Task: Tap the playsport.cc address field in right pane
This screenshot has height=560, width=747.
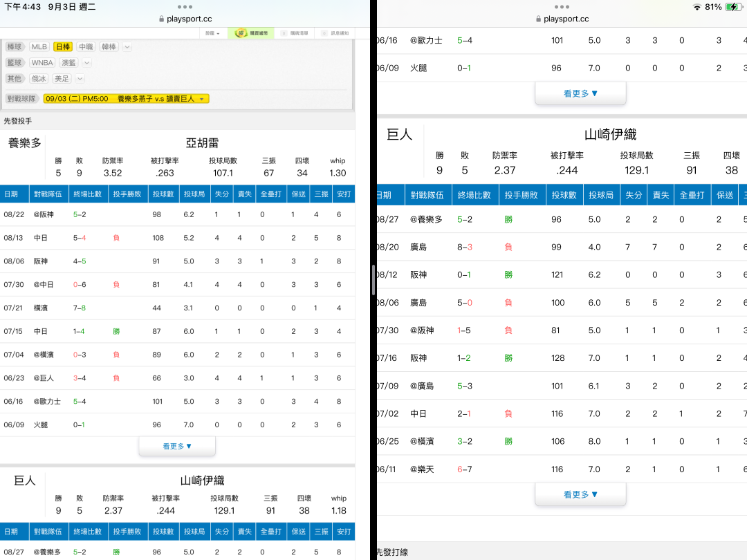Action: (x=562, y=19)
